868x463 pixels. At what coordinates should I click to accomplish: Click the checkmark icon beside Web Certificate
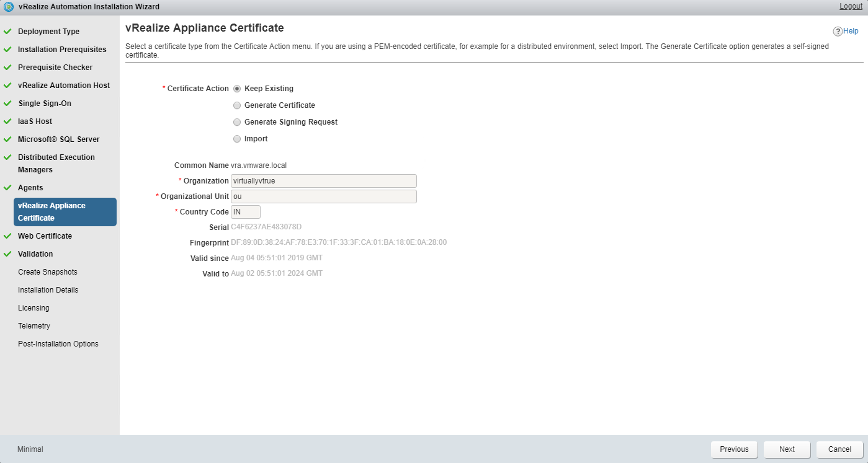[x=7, y=236]
